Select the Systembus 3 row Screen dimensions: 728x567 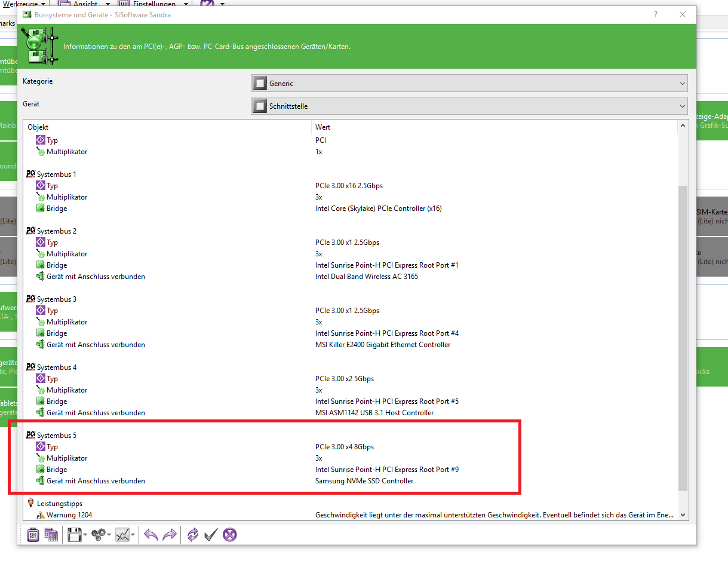pos(350,299)
